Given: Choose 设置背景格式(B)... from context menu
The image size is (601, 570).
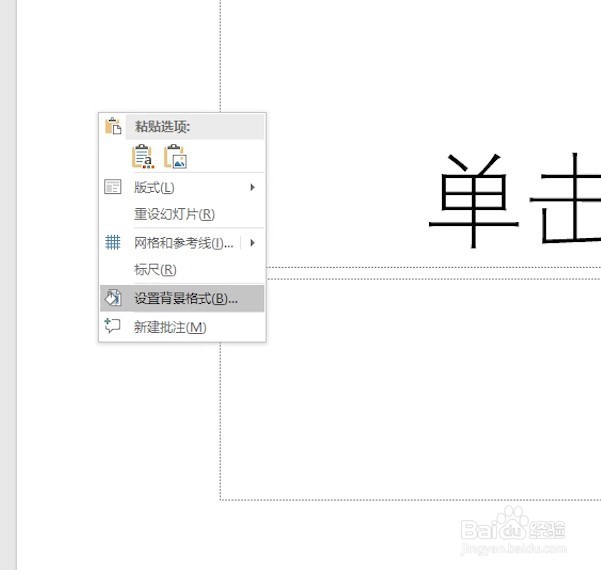Looking at the screenshot, I should coord(182,298).
